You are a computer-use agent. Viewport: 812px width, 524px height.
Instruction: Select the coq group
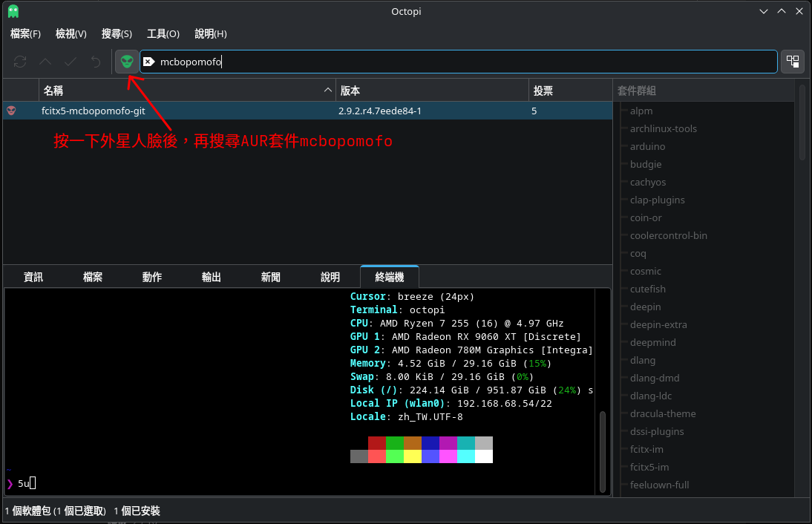point(638,253)
